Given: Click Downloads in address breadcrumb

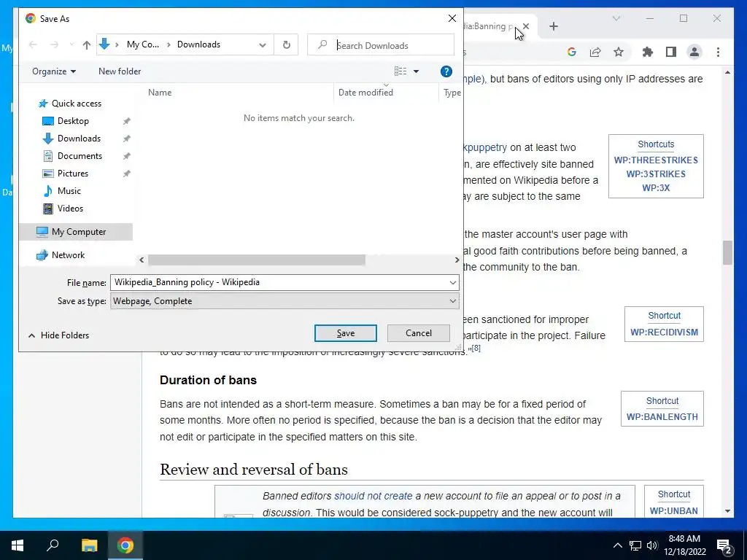Looking at the screenshot, I should [x=198, y=44].
